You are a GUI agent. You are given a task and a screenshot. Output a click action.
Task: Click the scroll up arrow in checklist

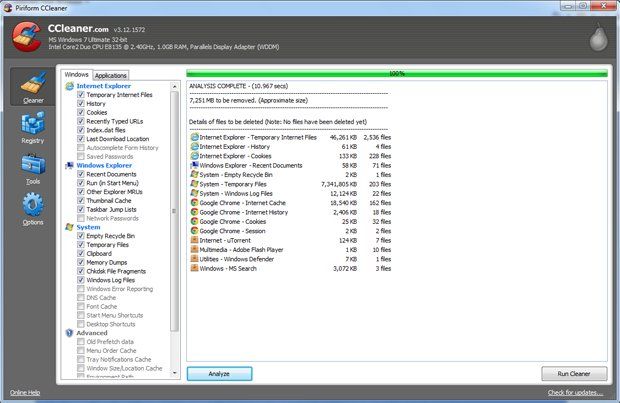(174, 86)
